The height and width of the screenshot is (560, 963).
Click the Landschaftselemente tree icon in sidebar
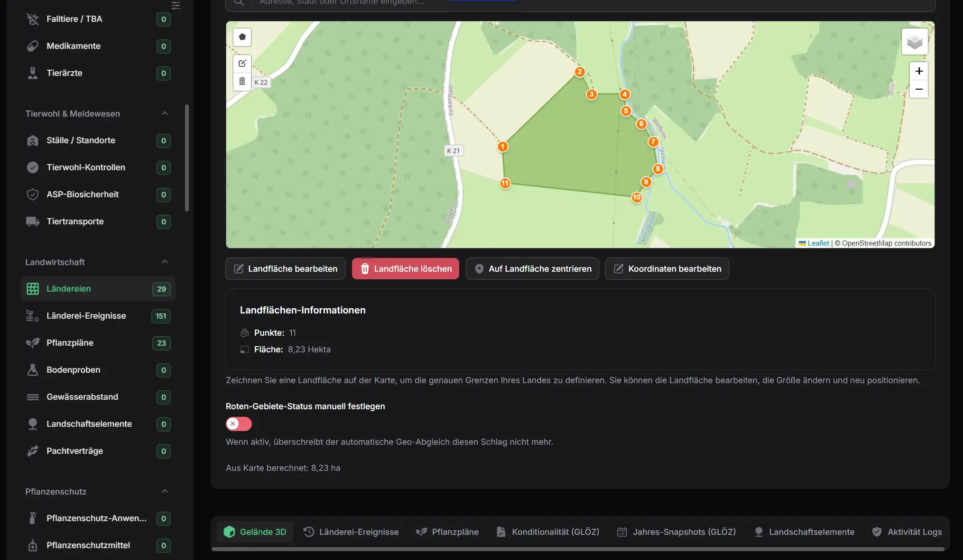point(32,424)
